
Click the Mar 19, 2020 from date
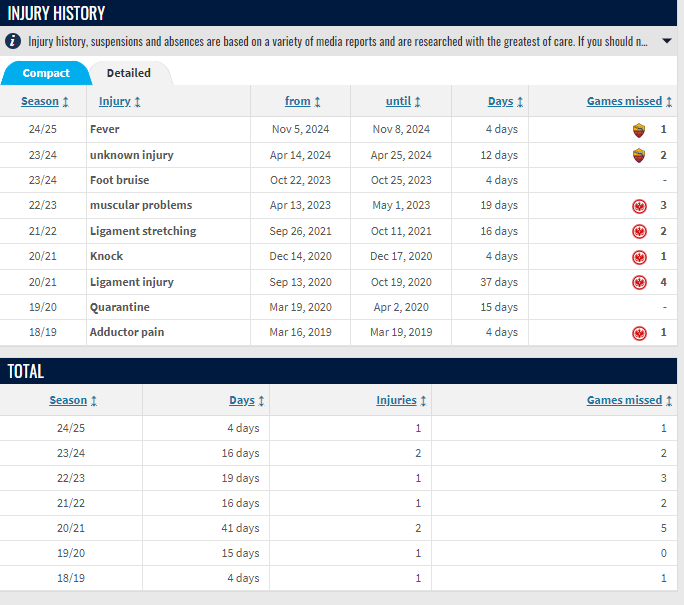(x=300, y=307)
